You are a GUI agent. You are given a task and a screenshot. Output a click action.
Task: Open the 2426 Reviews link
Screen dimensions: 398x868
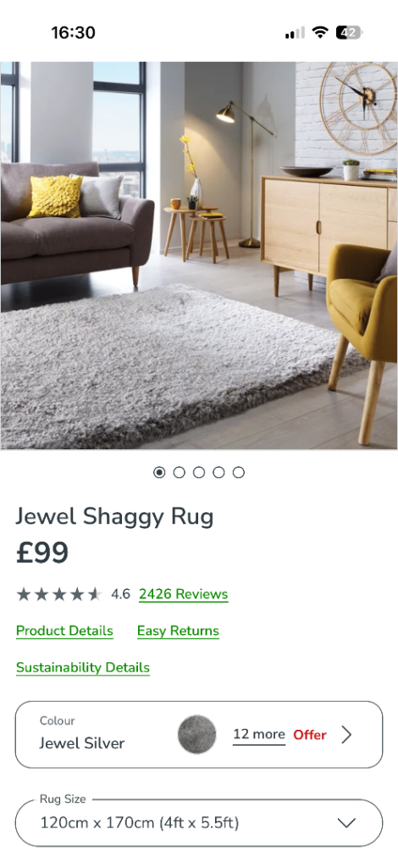(184, 594)
